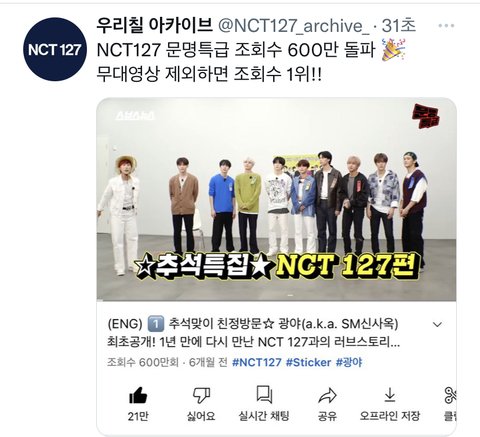This screenshot has width=480, height=437.
Task: Tap the 오프라인 저장 download icon
Action: click(389, 395)
